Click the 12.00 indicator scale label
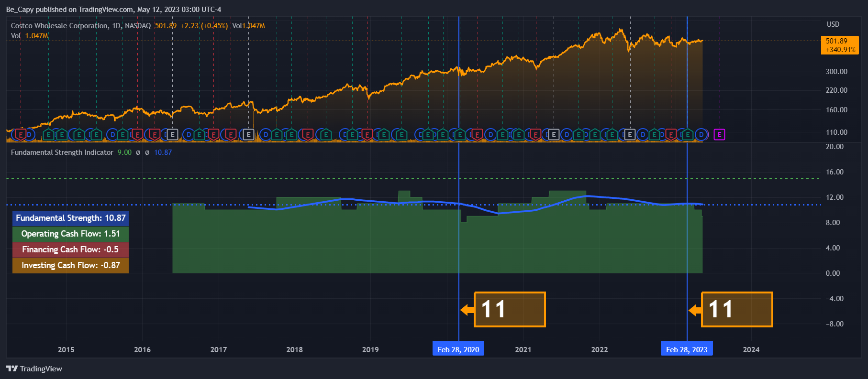This screenshot has height=379, width=868. (835, 197)
